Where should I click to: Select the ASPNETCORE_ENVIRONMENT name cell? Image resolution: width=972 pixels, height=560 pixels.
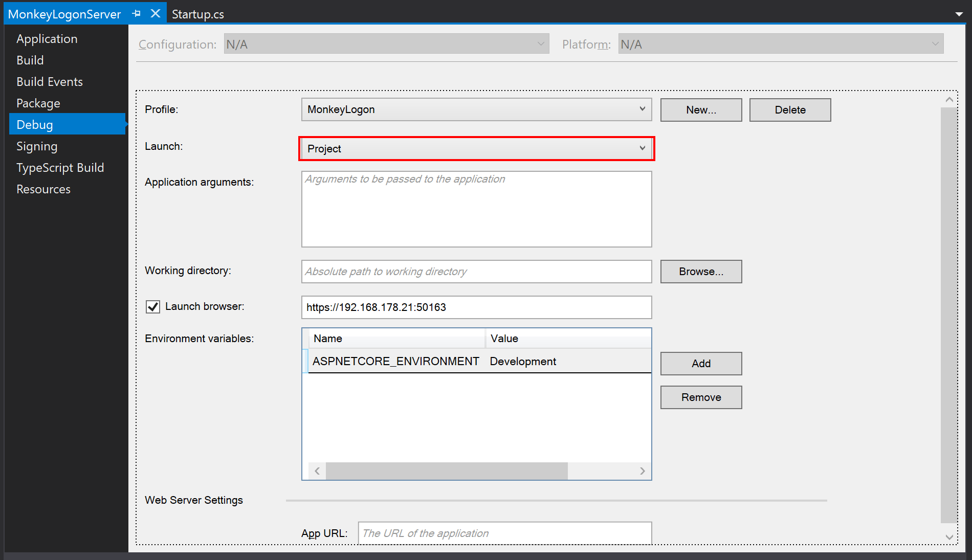click(396, 362)
